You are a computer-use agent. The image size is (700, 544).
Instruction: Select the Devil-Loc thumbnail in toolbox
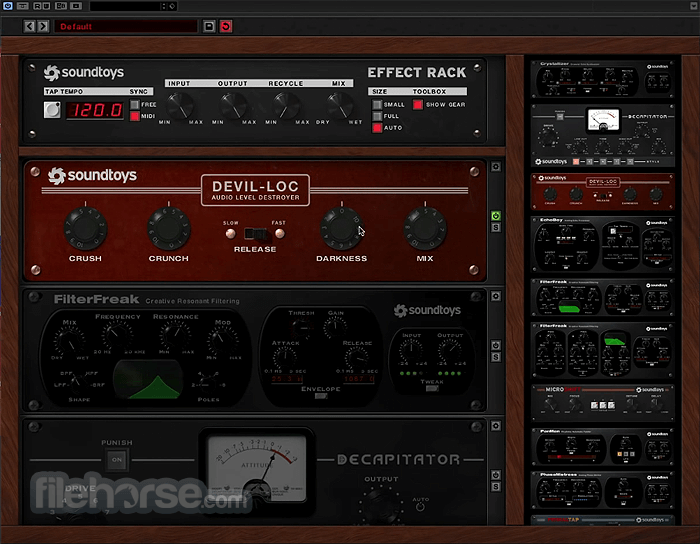[603, 191]
